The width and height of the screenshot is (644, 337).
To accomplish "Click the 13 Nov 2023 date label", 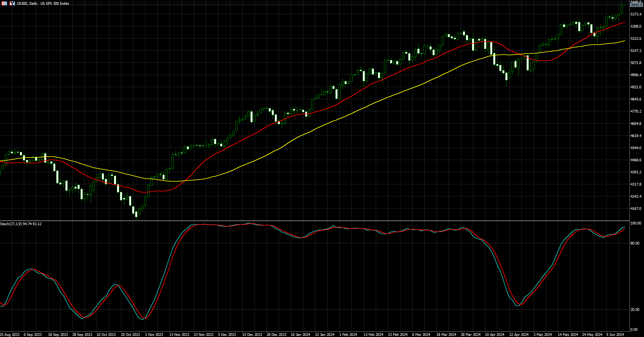I will (179, 335).
